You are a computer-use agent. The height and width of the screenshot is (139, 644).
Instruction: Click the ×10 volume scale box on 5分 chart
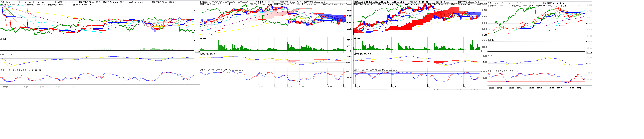tap(197, 51)
